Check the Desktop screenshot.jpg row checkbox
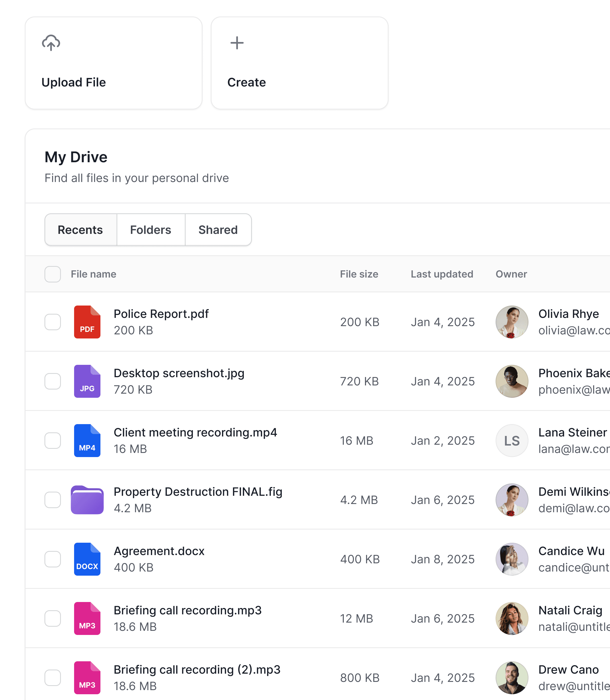This screenshot has height=700, width=610. (53, 381)
